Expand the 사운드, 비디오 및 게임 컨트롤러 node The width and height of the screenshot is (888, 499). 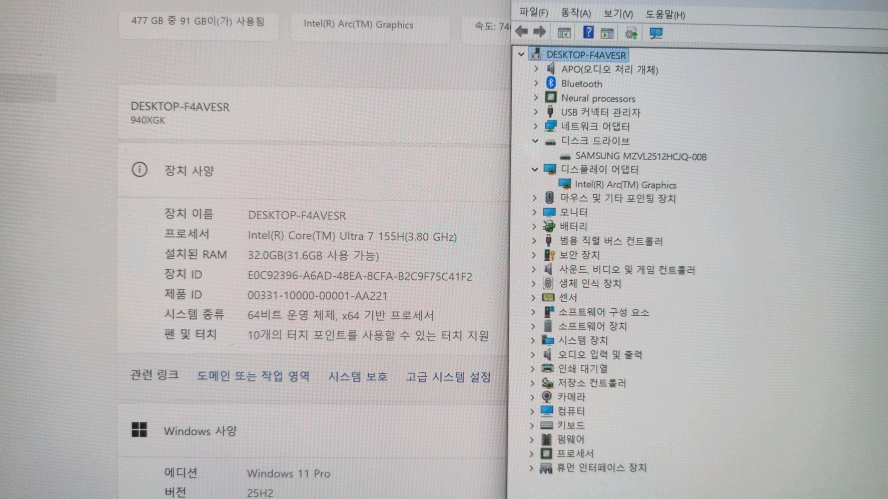click(533, 269)
